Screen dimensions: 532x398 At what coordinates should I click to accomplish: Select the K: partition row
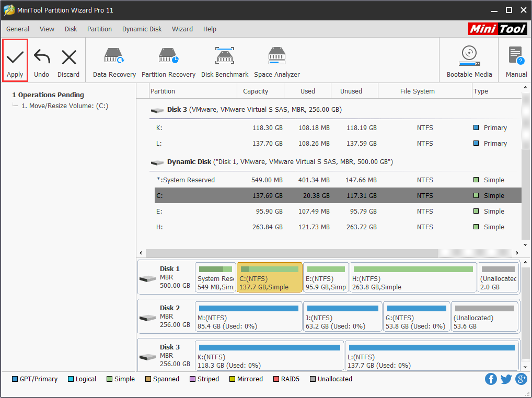coord(338,128)
